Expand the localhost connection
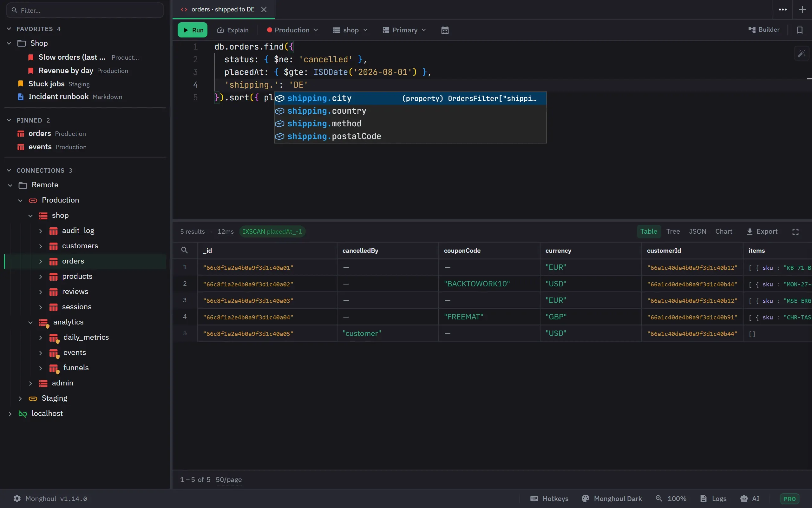Viewport: 812px width, 508px height. 10,414
